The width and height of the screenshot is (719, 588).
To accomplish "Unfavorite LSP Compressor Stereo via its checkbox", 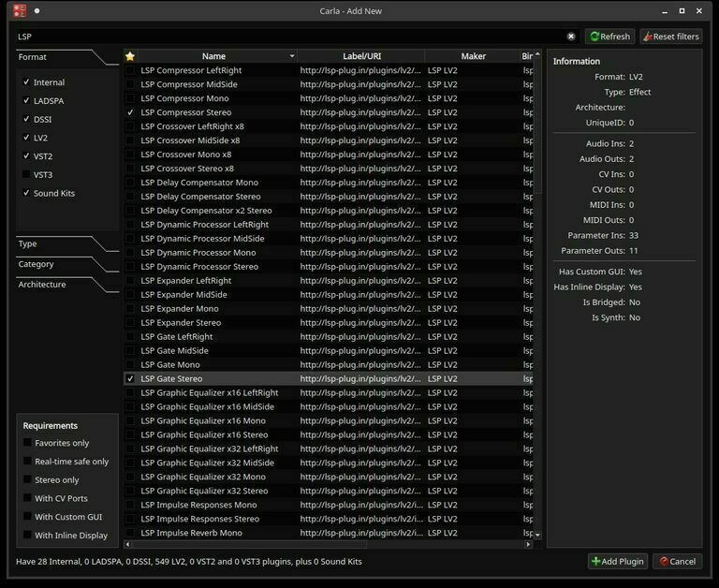I will pos(131,112).
